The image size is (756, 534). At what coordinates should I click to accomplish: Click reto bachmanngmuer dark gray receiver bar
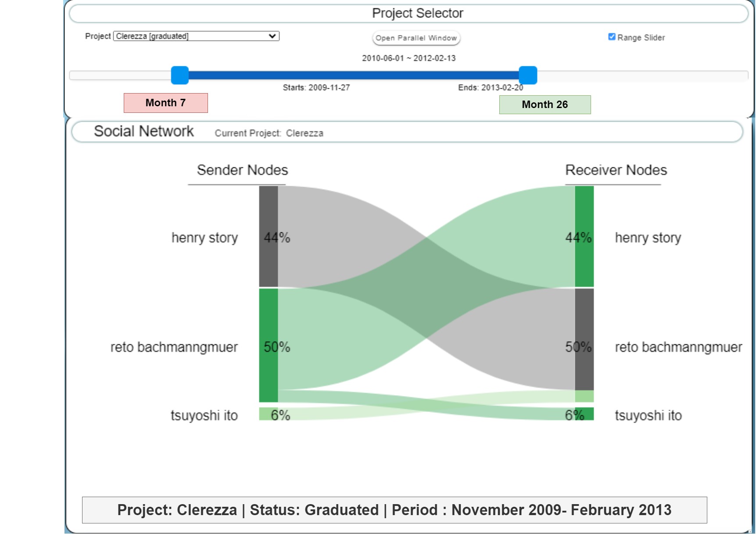[584, 339]
